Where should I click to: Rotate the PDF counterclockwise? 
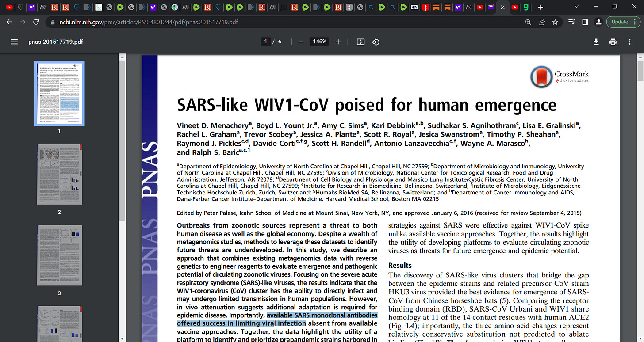coord(376,42)
